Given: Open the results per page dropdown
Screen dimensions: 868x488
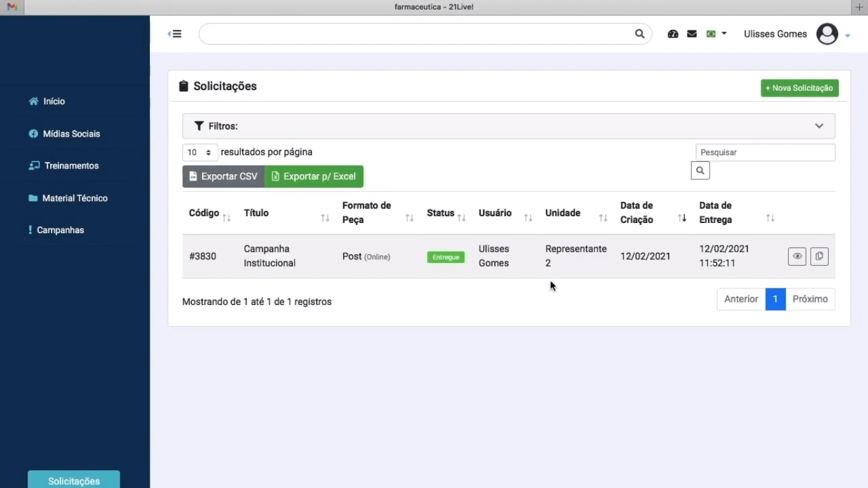Looking at the screenshot, I should 200,152.
